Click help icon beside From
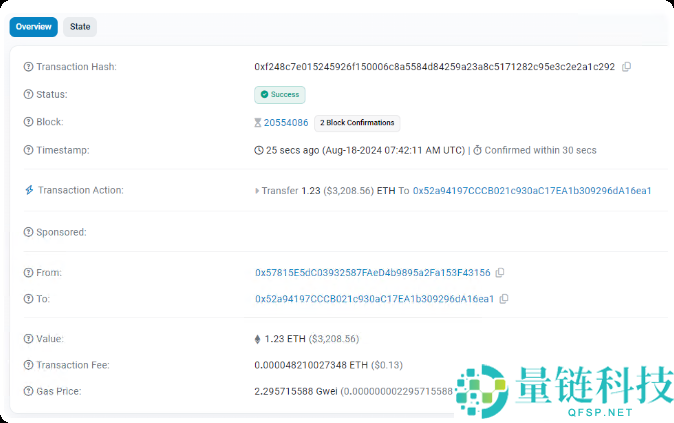 click(x=28, y=273)
